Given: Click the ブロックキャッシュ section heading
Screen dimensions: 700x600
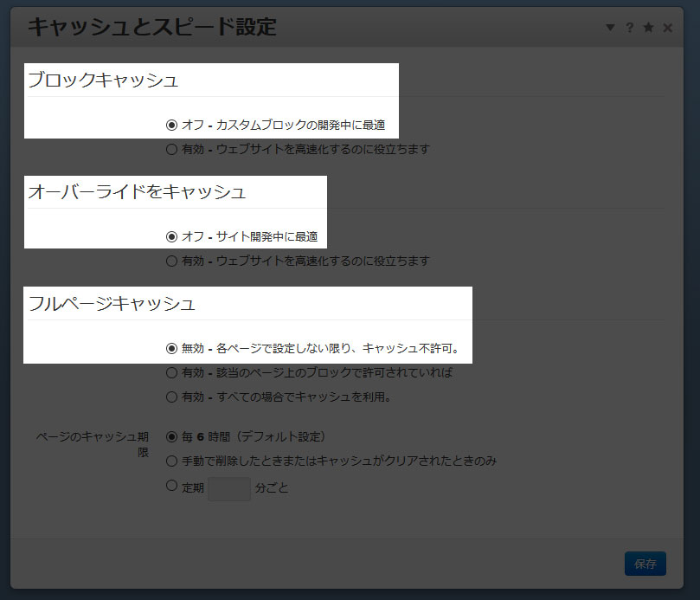Looking at the screenshot, I should (103, 80).
